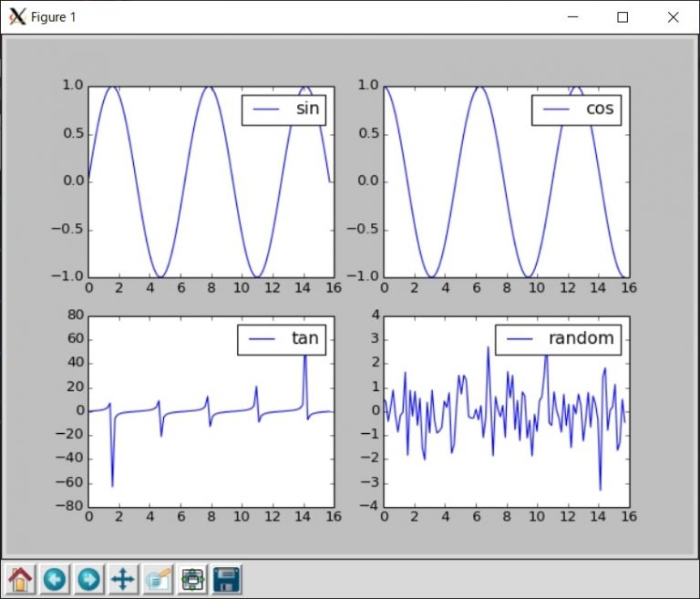Click the 'Figure 1' window title
The height and width of the screenshot is (599, 700).
click(54, 17)
